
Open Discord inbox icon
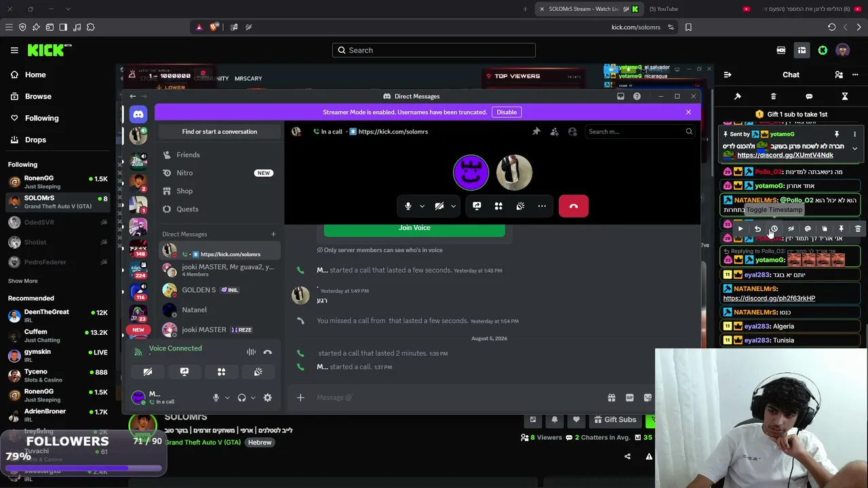point(620,96)
